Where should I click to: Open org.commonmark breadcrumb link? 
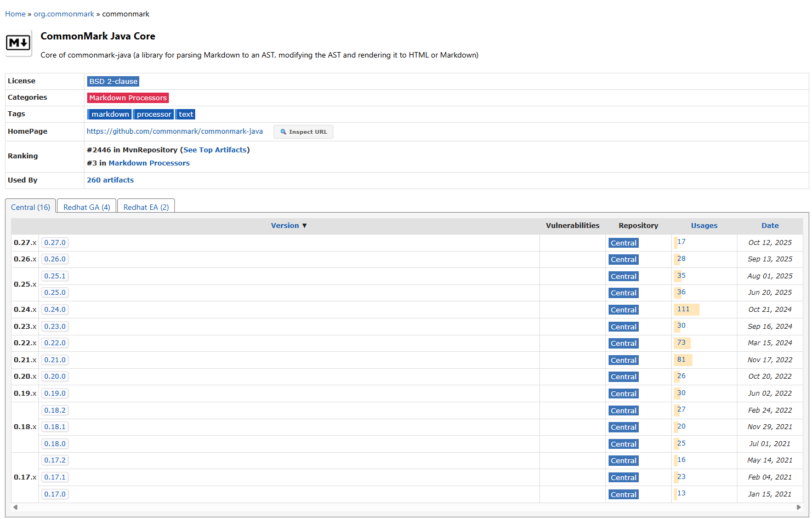64,14
